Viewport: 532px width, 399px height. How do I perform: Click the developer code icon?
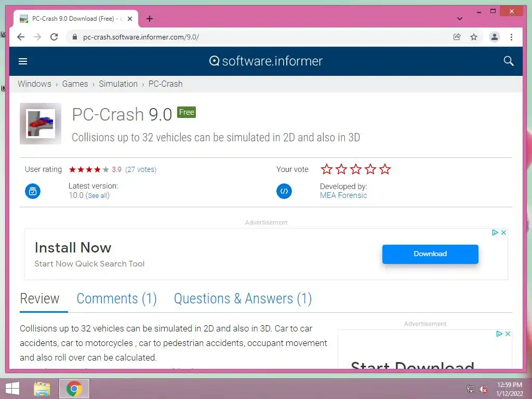284,191
